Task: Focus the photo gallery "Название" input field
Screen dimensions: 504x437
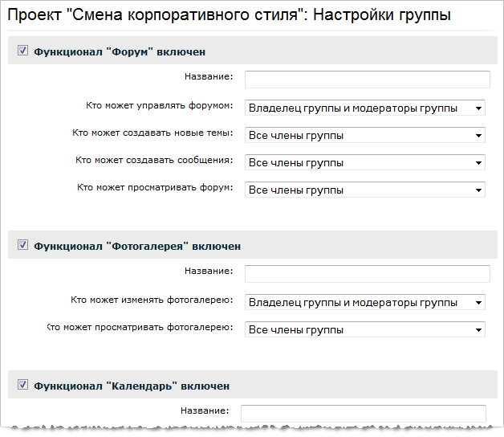Action: [x=367, y=273]
